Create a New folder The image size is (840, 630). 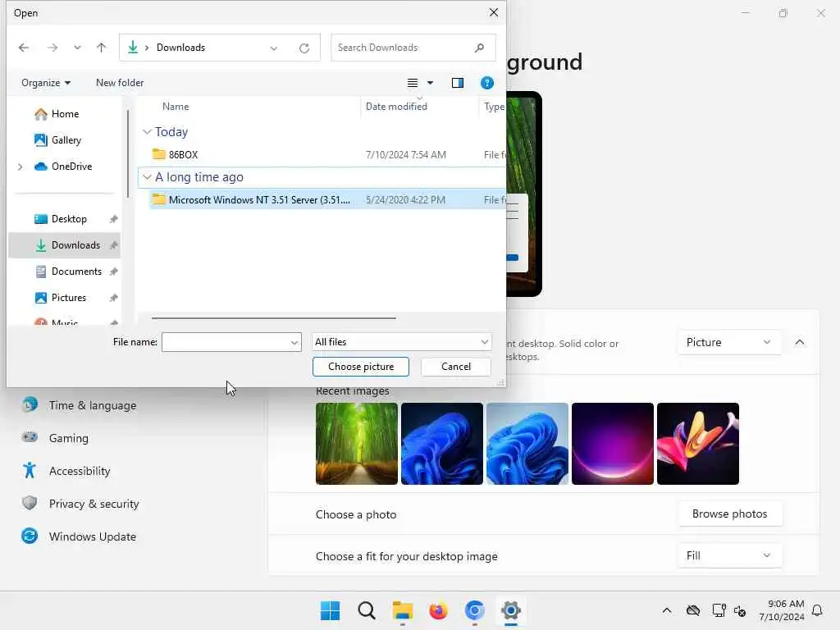[120, 83]
